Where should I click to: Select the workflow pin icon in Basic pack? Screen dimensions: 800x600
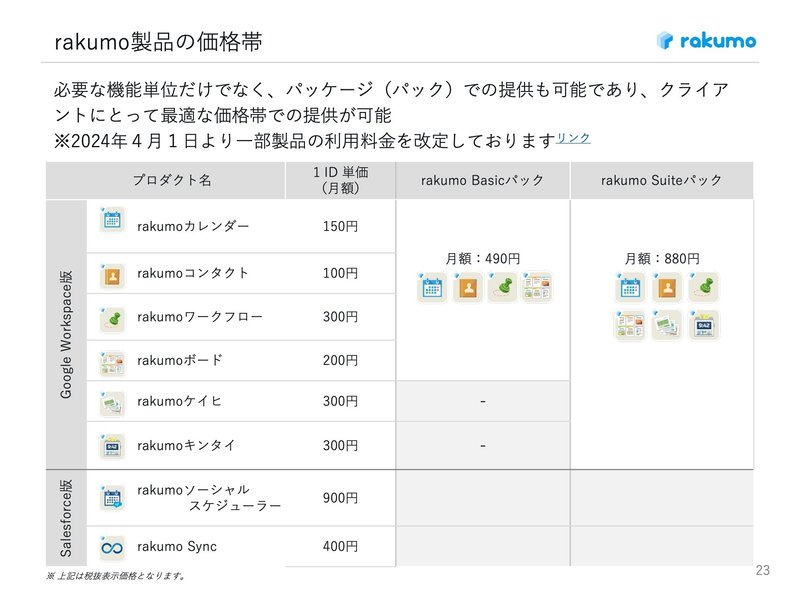click(503, 287)
